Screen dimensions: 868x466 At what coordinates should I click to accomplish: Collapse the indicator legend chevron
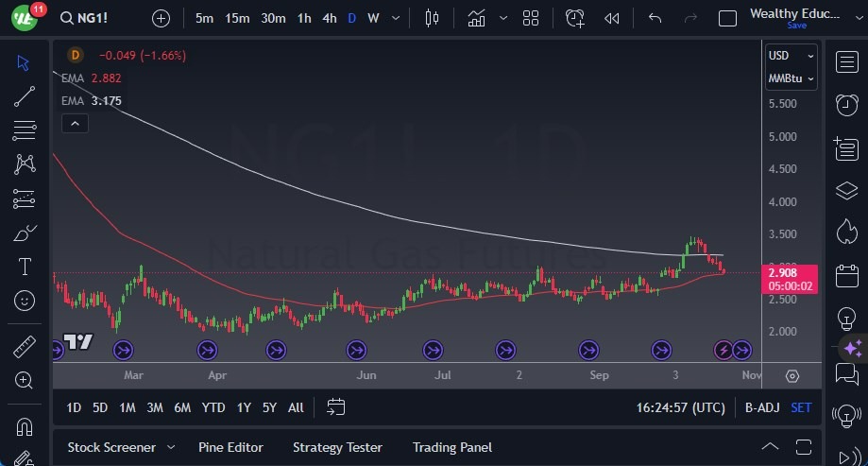point(75,124)
